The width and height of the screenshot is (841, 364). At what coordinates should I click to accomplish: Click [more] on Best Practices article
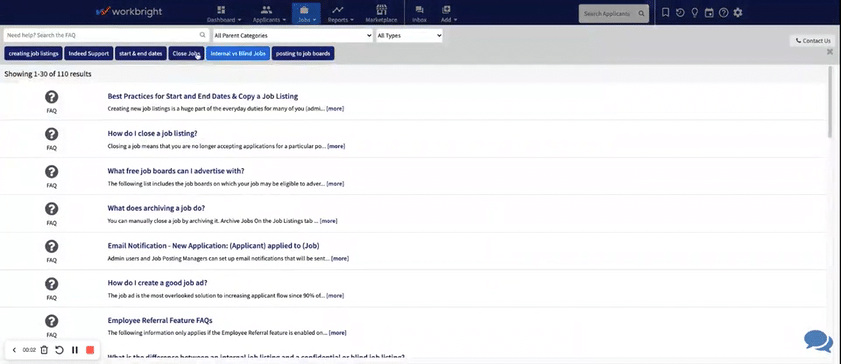pos(335,109)
